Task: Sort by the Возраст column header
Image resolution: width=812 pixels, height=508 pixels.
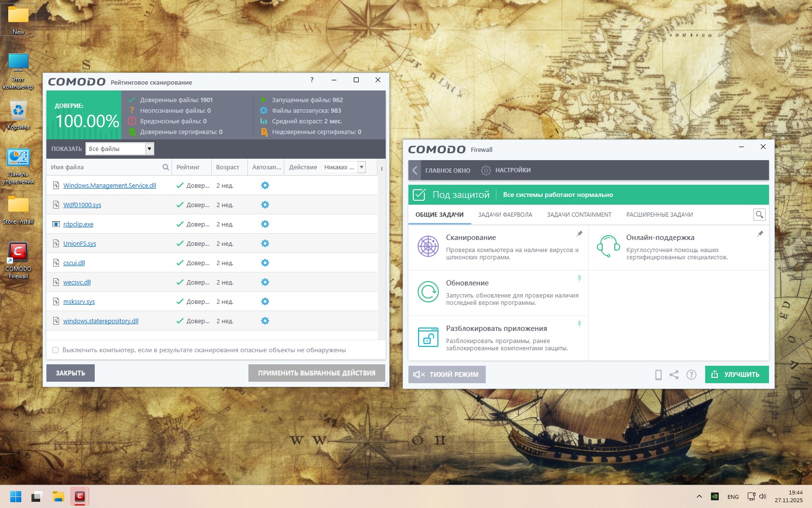Action: pyautogui.click(x=230, y=167)
